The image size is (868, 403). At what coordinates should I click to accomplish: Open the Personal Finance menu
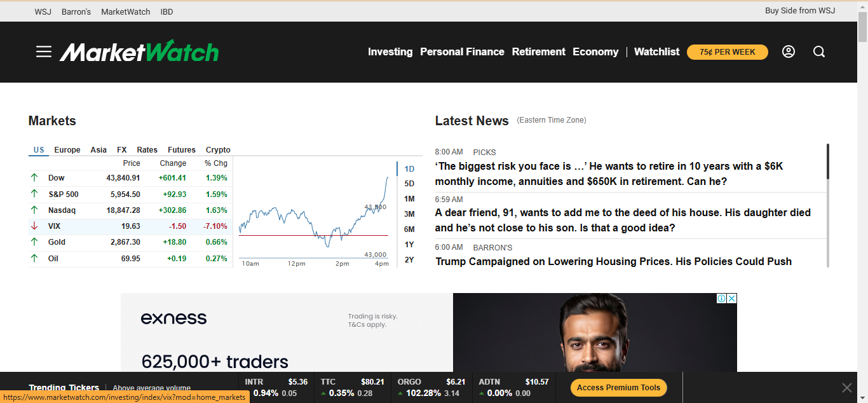[x=462, y=52]
